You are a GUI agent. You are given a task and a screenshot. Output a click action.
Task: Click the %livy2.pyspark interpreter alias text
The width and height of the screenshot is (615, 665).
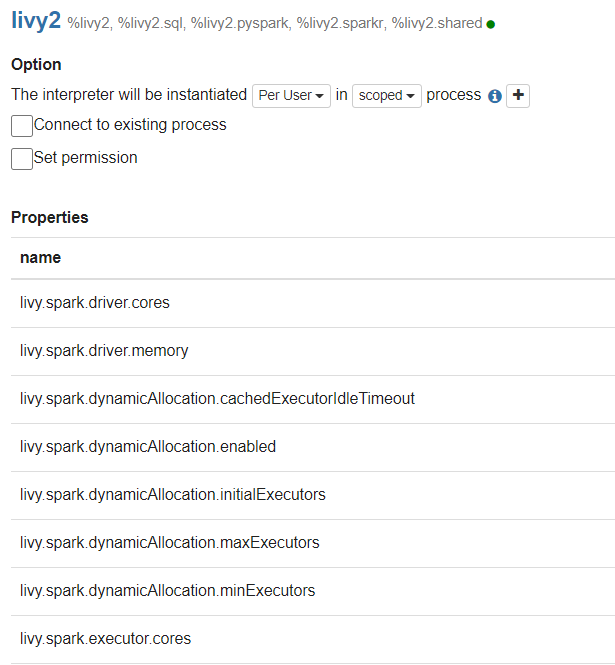pyautogui.click(x=241, y=23)
